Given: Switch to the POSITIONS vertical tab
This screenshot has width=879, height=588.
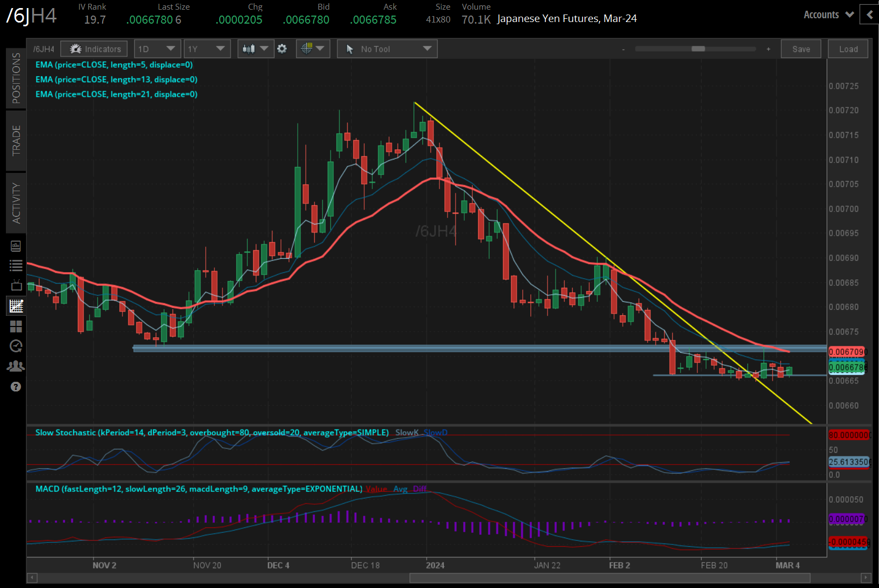Looking at the screenshot, I should (16, 78).
